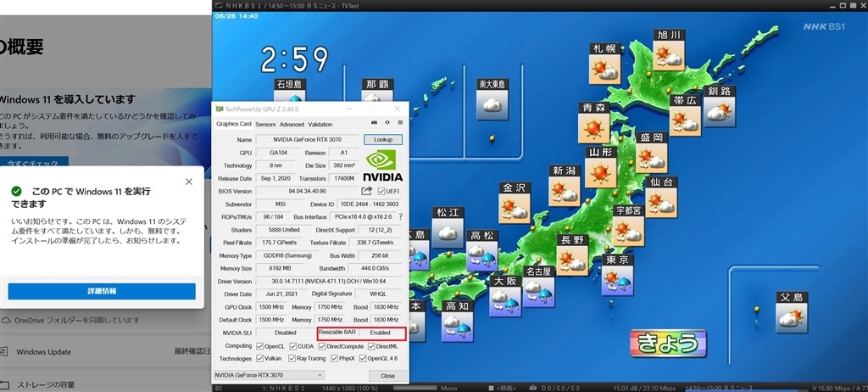Open the Windows Update row
868x392 pixels.
[105, 352]
